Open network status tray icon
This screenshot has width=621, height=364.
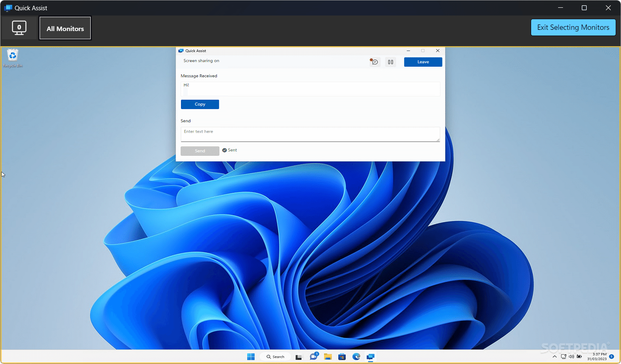point(564,357)
